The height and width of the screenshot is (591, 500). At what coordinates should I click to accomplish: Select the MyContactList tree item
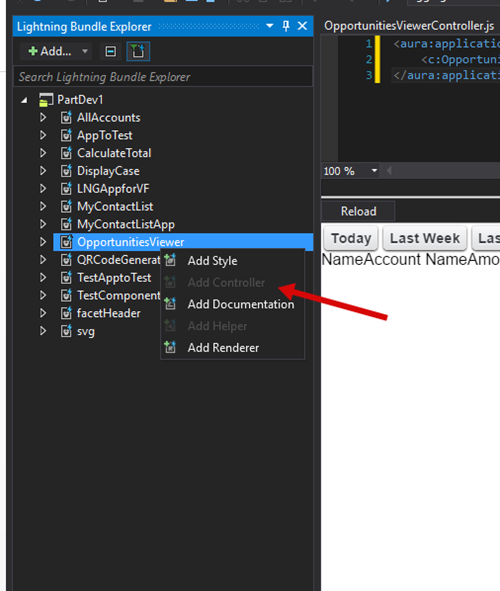(115, 206)
